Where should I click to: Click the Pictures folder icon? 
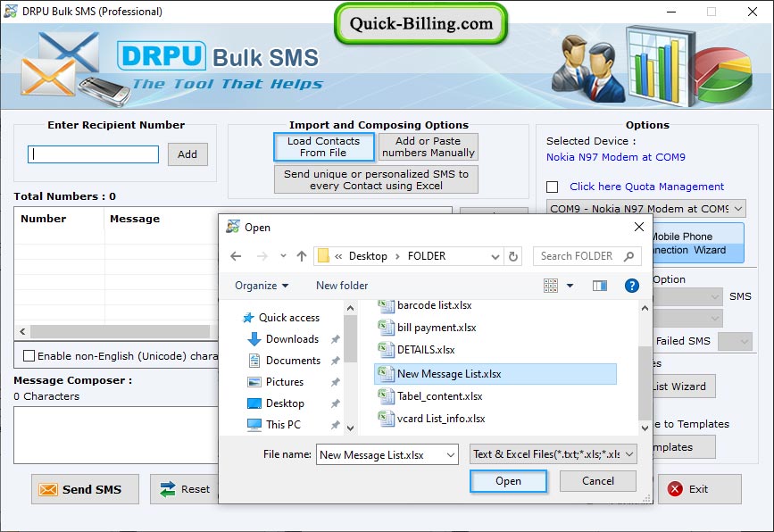point(254,382)
